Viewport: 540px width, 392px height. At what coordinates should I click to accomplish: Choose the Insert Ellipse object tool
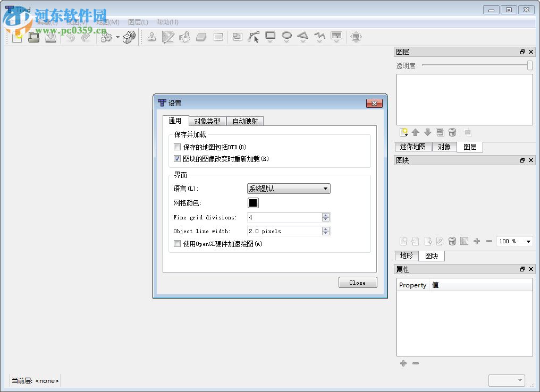click(287, 36)
